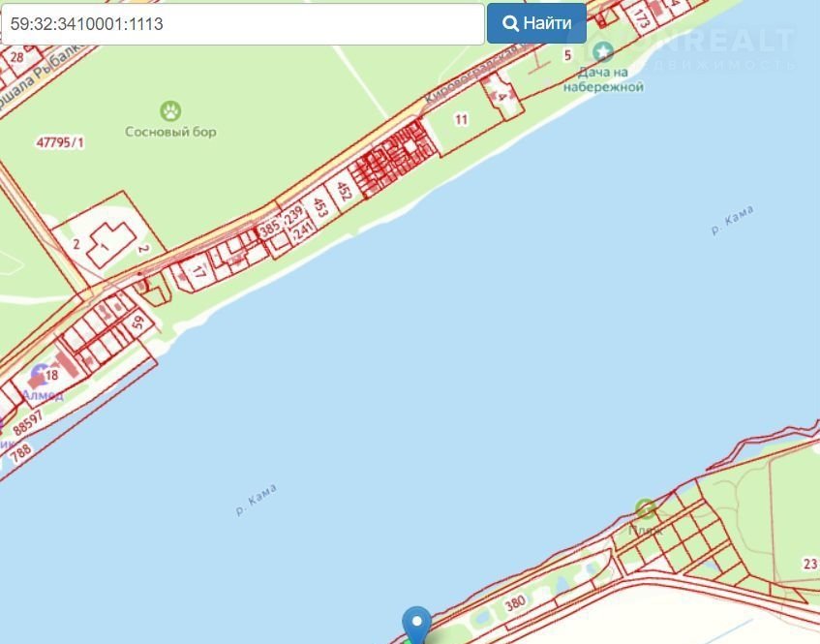Select the green Пляж beach icon
This screenshot has width=820, height=644.
click(x=646, y=508)
